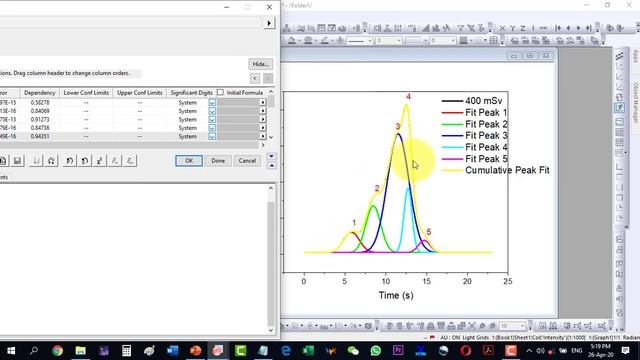Click the save icon in fit toolbar
The height and width of the screenshot is (360, 640).
pyautogui.click(x=17, y=161)
